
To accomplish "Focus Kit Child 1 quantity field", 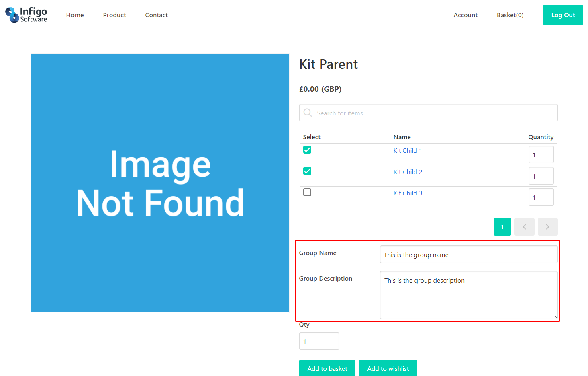I will click(541, 154).
